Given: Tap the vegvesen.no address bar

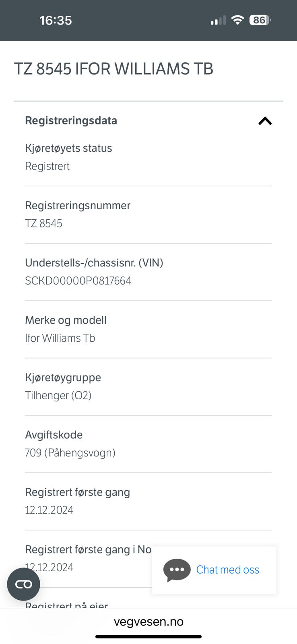Looking at the screenshot, I should click(148, 621).
